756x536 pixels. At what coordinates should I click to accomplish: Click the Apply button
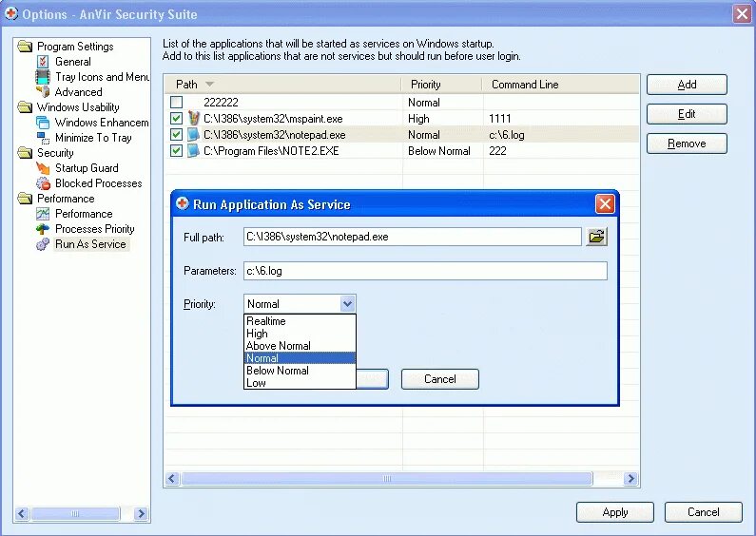click(x=614, y=512)
